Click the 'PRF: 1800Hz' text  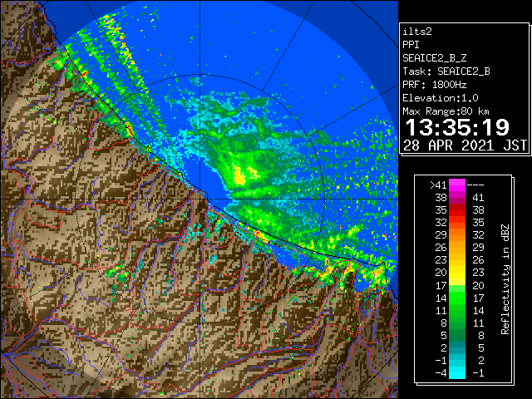434,85
